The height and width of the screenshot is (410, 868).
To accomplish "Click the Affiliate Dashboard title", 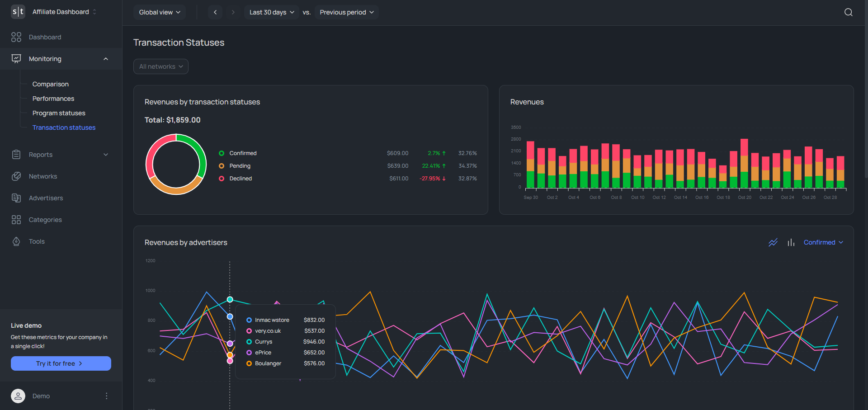I will (x=61, y=12).
